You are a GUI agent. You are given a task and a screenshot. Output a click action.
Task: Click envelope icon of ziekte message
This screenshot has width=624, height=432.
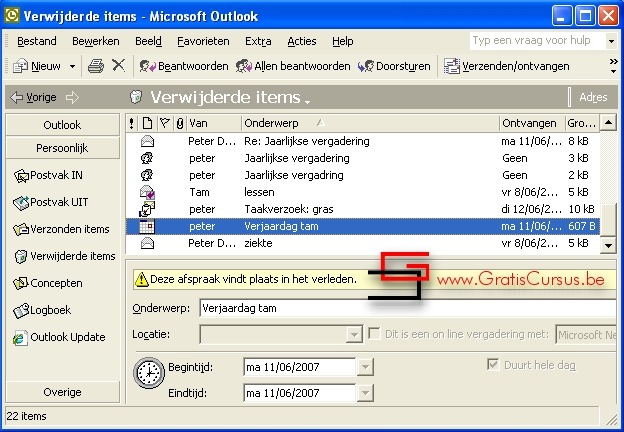(x=147, y=243)
